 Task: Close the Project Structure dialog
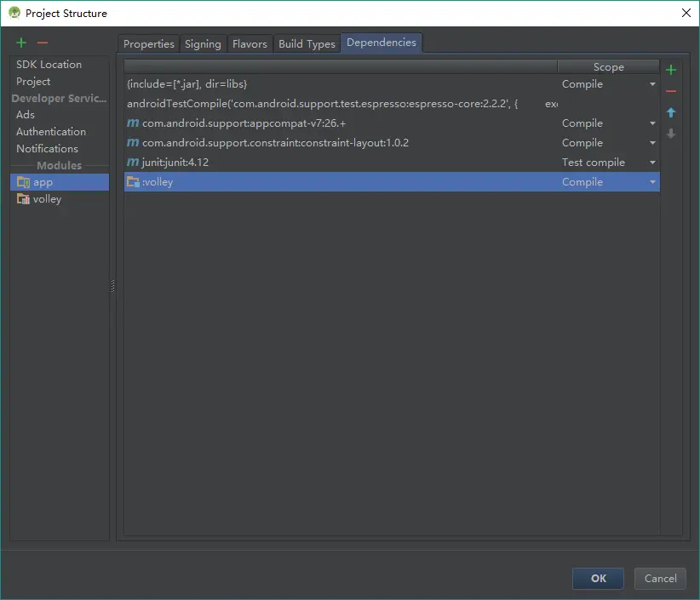(686, 13)
